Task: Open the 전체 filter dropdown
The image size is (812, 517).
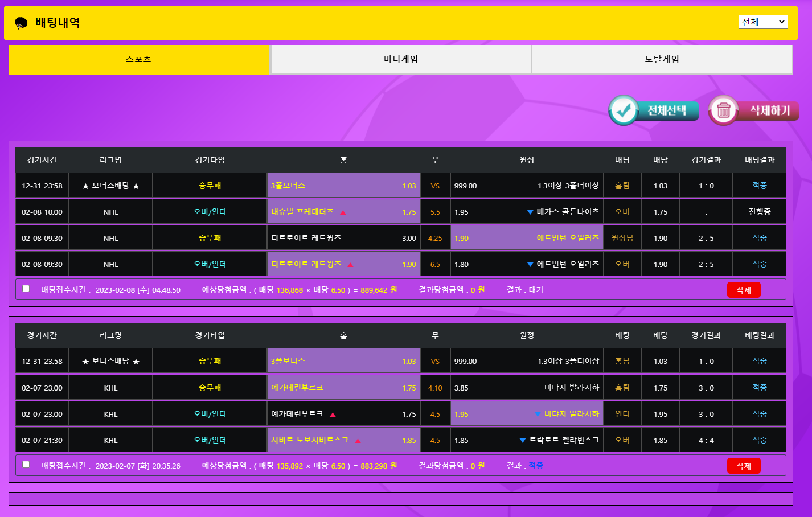Action: [x=762, y=22]
